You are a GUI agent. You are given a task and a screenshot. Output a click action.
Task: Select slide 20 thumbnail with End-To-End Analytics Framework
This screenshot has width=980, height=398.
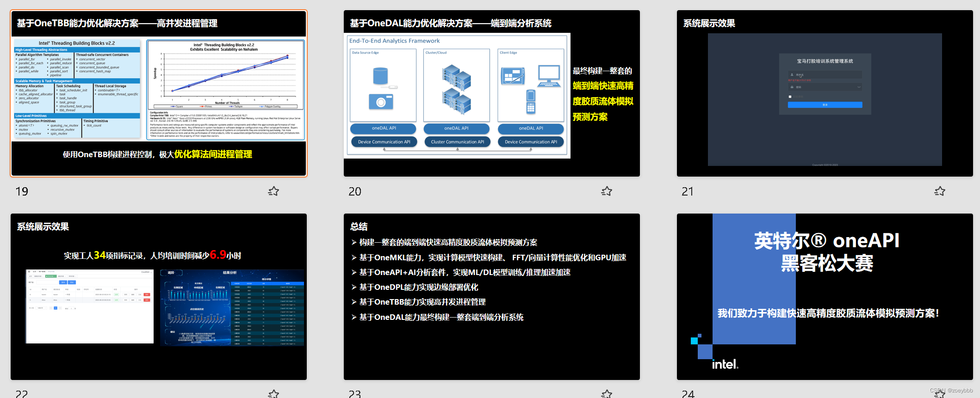492,93
